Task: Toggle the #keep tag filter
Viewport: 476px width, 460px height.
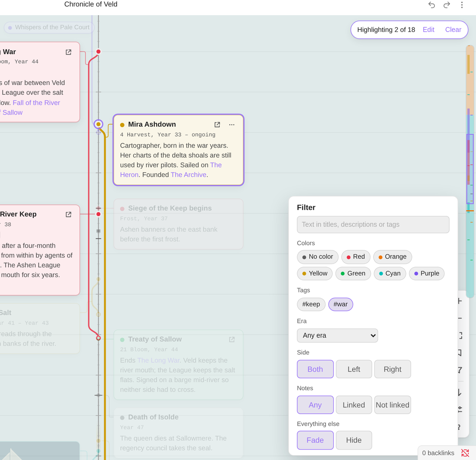Action: [x=311, y=304]
